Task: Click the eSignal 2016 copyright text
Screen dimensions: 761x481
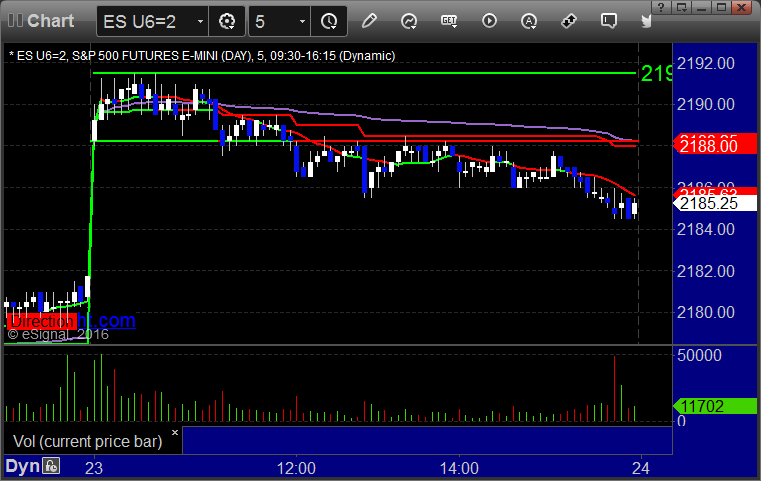Action: tap(58, 334)
